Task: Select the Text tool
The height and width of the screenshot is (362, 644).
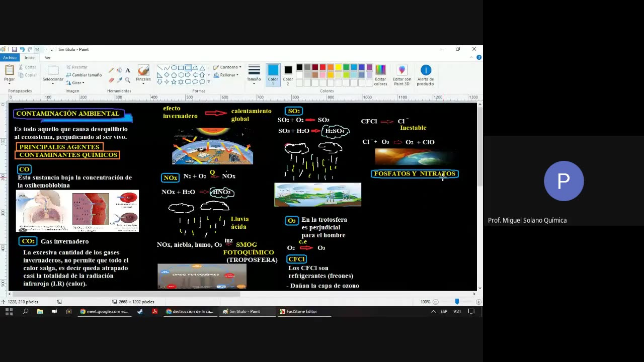Action: [x=128, y=70]
